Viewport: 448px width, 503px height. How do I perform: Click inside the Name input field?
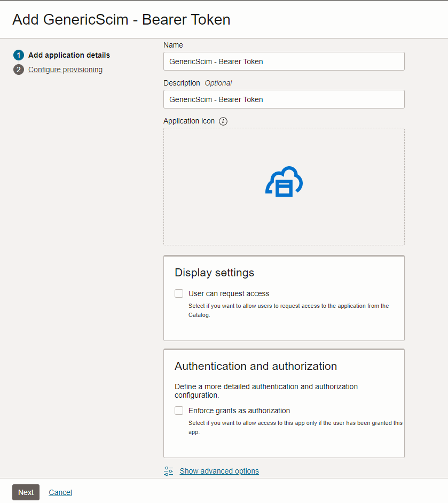pos(284,61)
